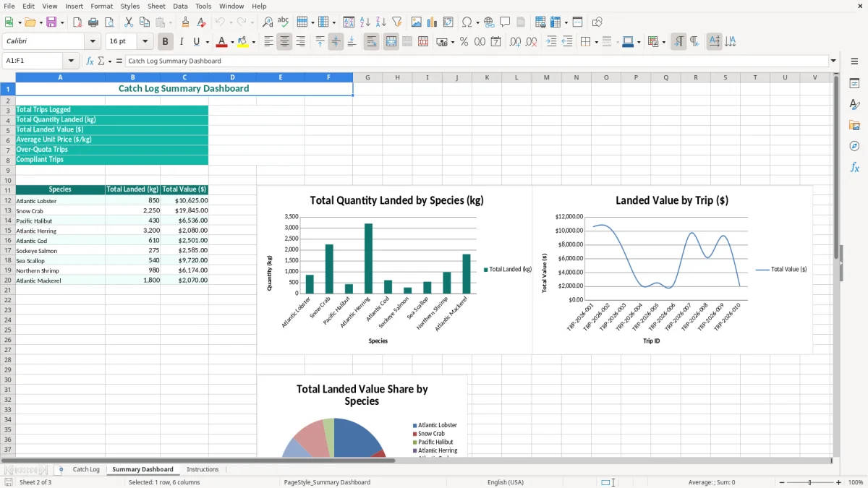Viewport: 868px width, 488px height.
Task: Open the 16 pt font size dropdown
Action: click(145, 42)
